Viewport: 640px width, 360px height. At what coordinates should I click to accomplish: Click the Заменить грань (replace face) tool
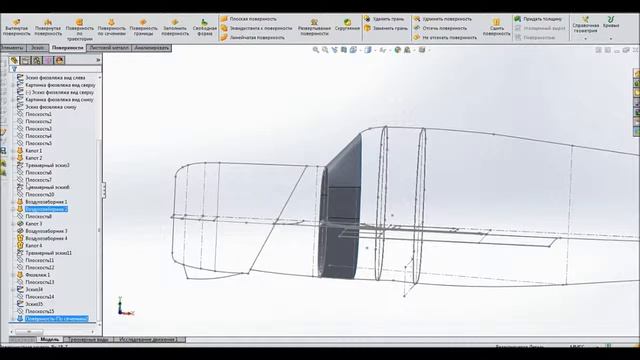[x=385, y=28]
